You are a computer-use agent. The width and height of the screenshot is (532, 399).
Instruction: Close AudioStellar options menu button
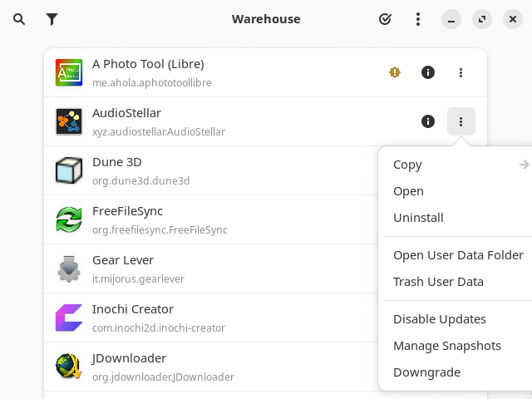click(x=461, y=121)
